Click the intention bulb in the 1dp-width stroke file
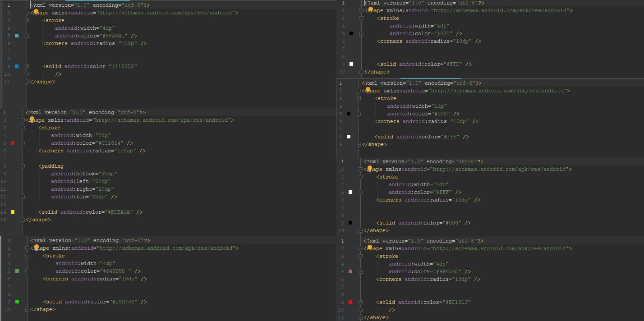Image resolution: width=644 pixels, height=321 pixels. coord(368,89)
